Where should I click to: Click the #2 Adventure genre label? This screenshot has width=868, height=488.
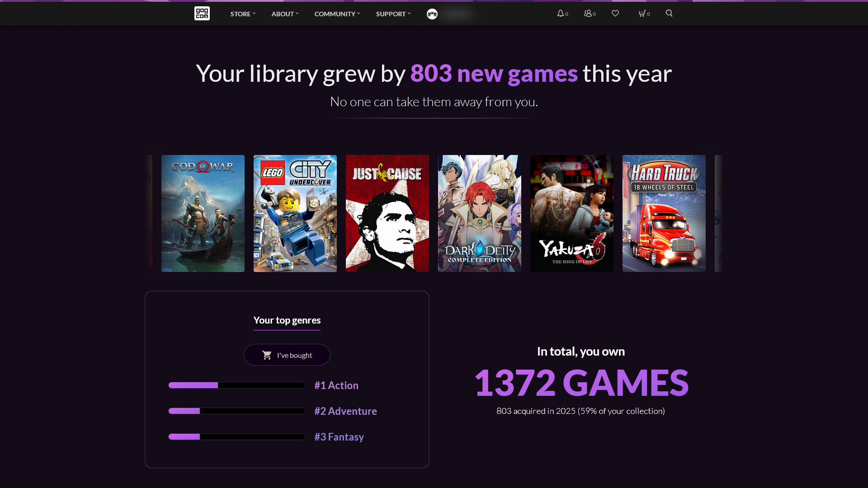pyautogui.click(x=345, y=411)
